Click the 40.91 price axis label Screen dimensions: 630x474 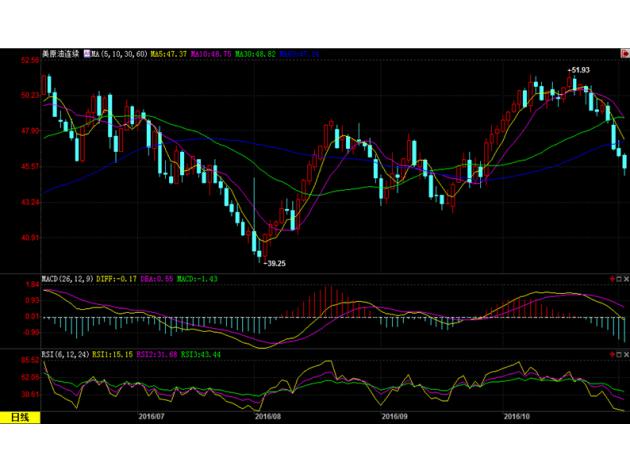pyautogui.click(x=30, y=237)
